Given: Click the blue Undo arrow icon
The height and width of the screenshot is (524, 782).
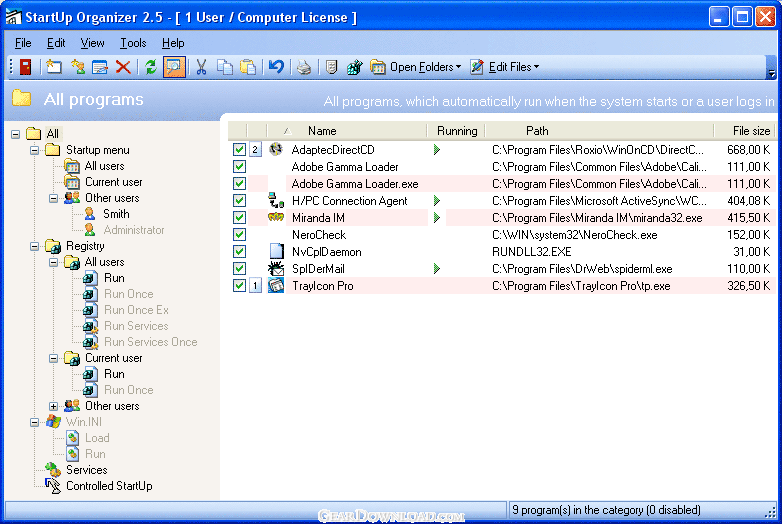Looking at the screenshot, I should [x=276, y=67].
